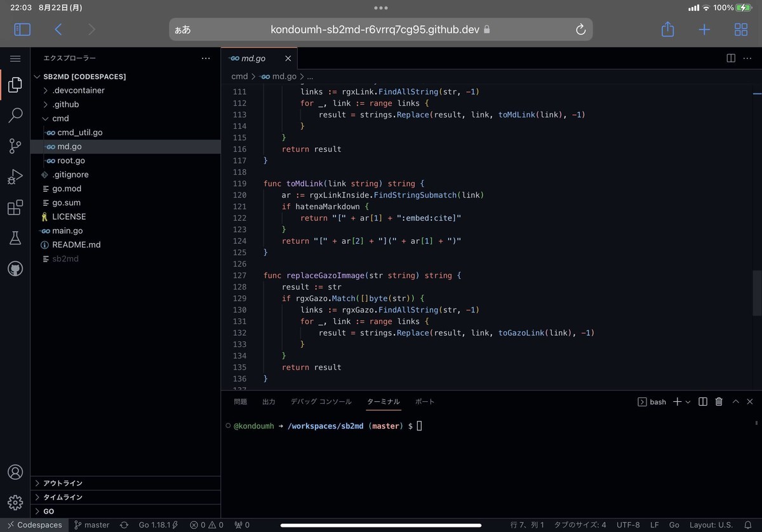Screen dimensions: 762x532
Task: Open the .gitignore file
Action: tap(126, 175)
